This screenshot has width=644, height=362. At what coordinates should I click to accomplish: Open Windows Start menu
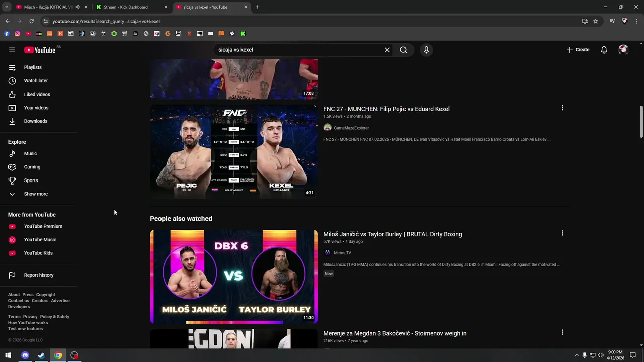tap(8, 355)
